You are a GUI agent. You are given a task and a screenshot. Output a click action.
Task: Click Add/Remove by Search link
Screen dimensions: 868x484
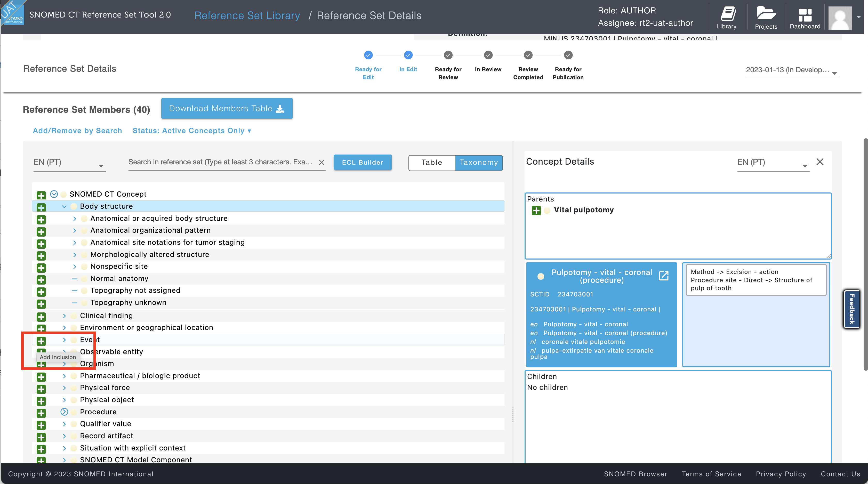coord(77,131)
